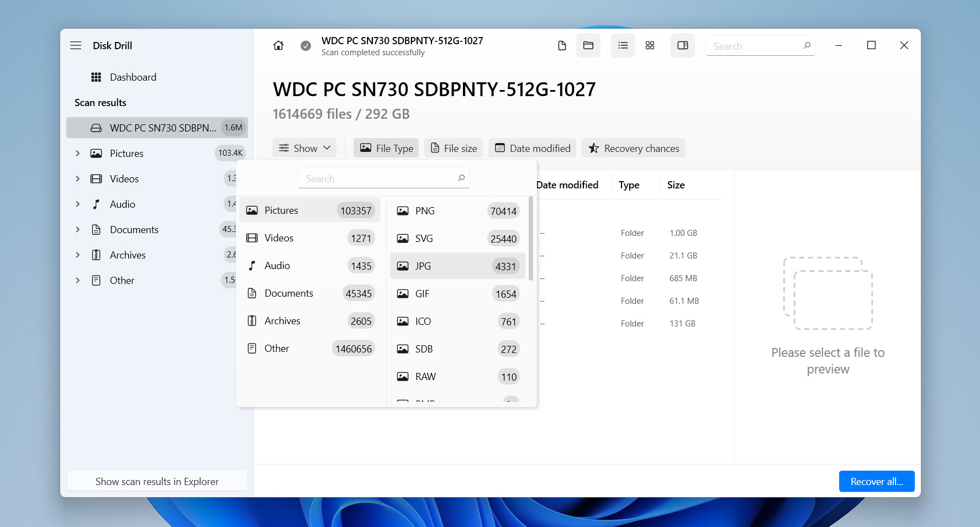Select Documents item in left sidebar
980x527 pixels.
pyautogui.click(x=134, y=230)
